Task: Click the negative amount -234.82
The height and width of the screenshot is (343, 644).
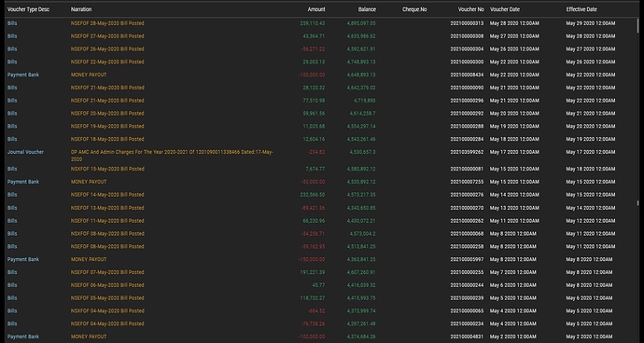Action: click(x=316, y=152)
